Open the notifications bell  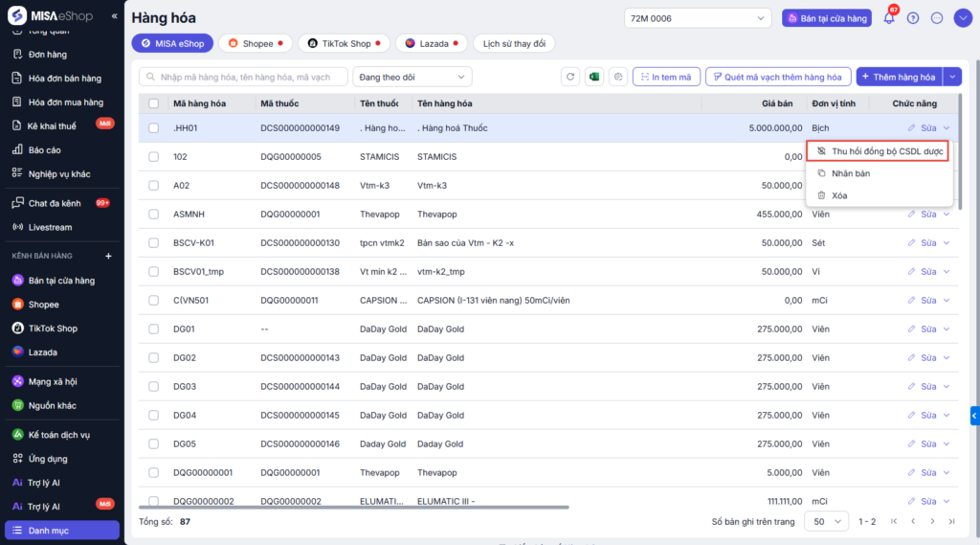point(889,18)
